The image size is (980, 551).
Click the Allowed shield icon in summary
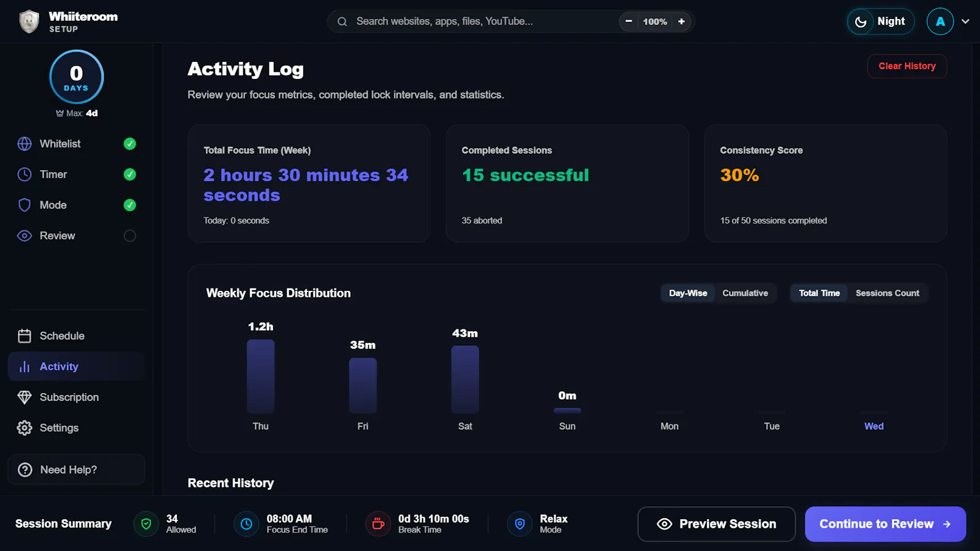(146, 524)
